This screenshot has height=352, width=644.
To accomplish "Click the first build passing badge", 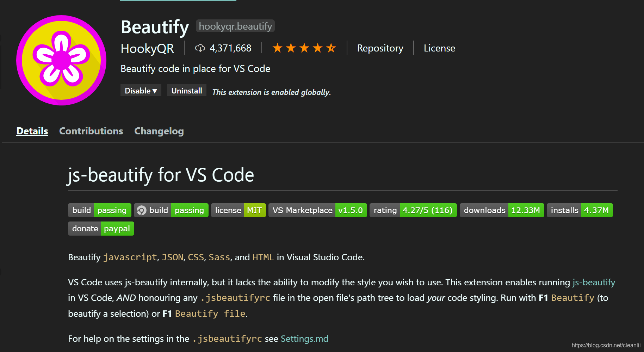I will 100,210.
